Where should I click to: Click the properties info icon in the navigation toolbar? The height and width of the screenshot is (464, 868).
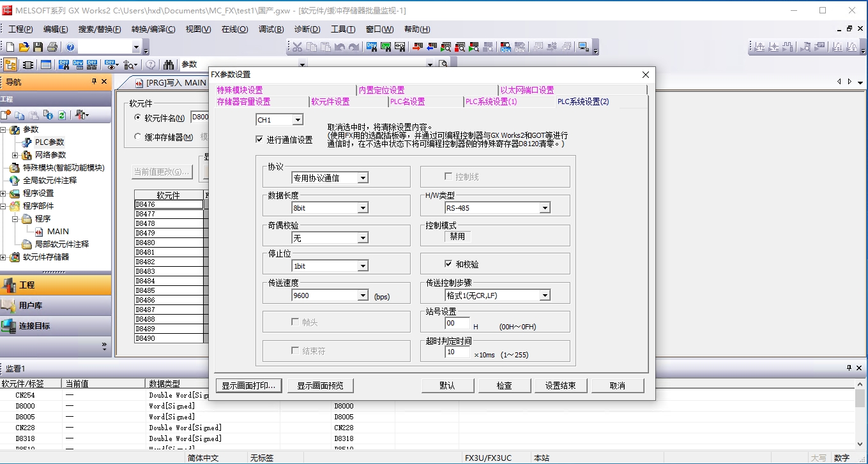click(48, 115)
